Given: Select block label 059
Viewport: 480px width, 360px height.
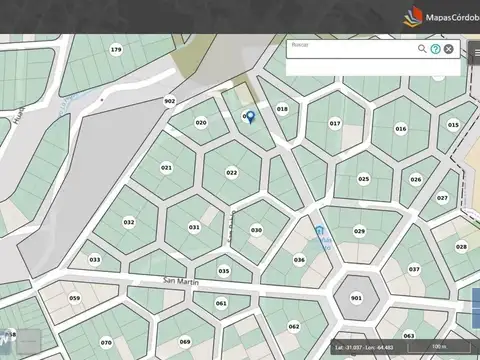Looking at the screenshot, I should tap(74, 298).
